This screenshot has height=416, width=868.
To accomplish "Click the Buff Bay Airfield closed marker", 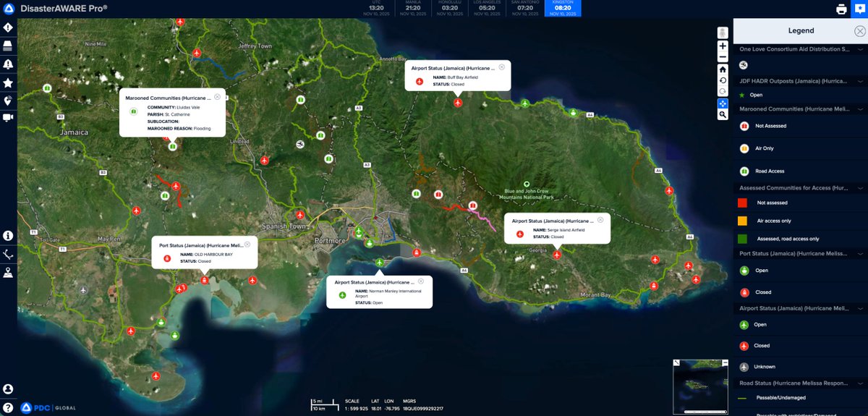I will point(458,103).
